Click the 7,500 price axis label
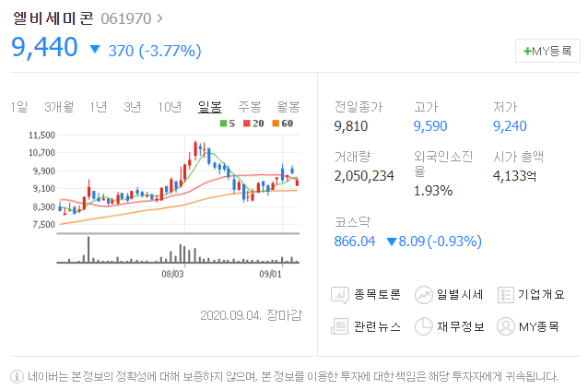Viewport: 588px width, 389px height. (44, 224)
